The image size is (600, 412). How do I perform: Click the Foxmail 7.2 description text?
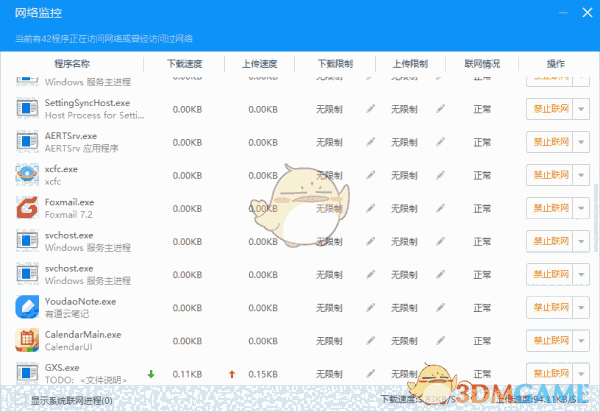(x=68, y=215)
